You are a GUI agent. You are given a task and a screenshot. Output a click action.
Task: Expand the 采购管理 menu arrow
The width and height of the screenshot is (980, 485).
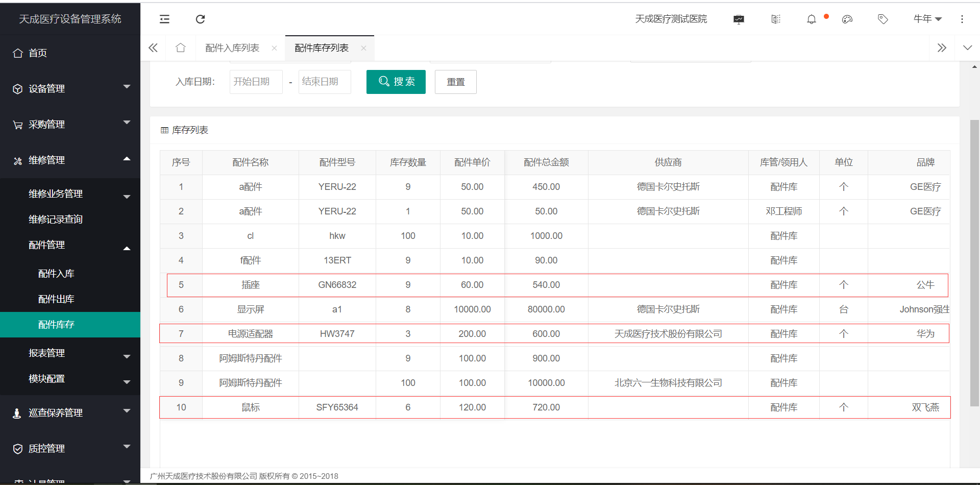coord(127,123)
